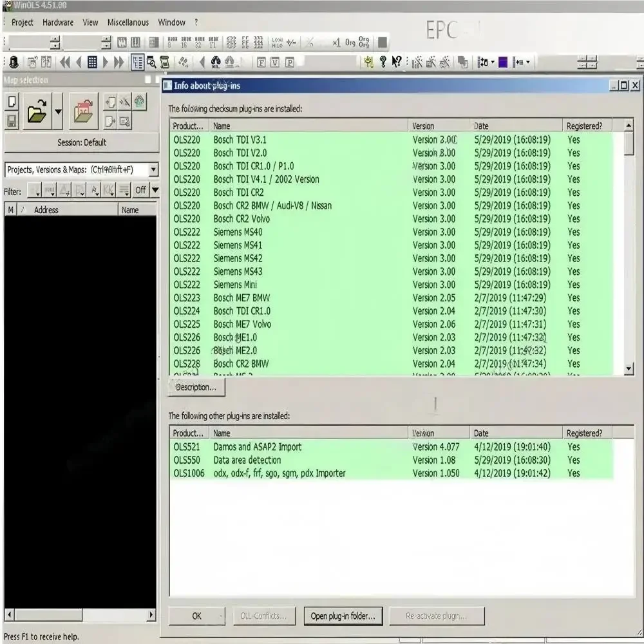
Task: Open the KK filter dropdown button
Action: (x=108, y=190)
